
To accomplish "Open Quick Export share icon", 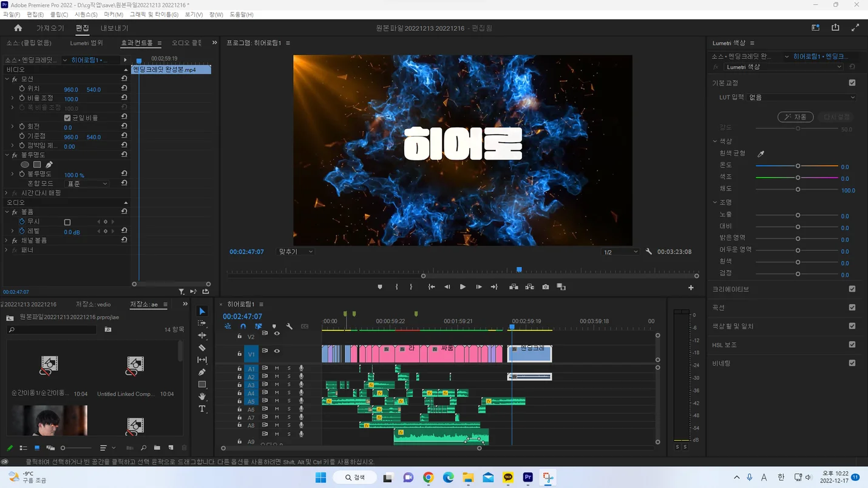I will pos(835,28).
